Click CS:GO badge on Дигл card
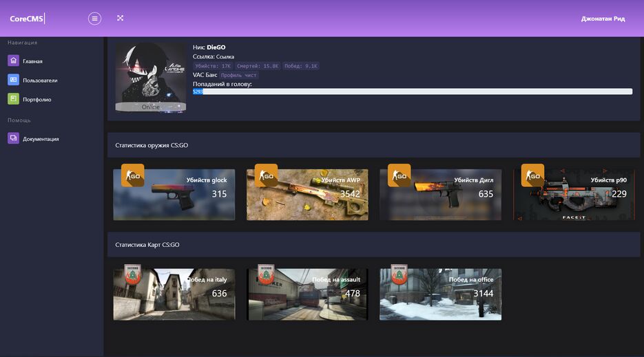This screenshot has height=357, width=644. [x=399, y=175]
